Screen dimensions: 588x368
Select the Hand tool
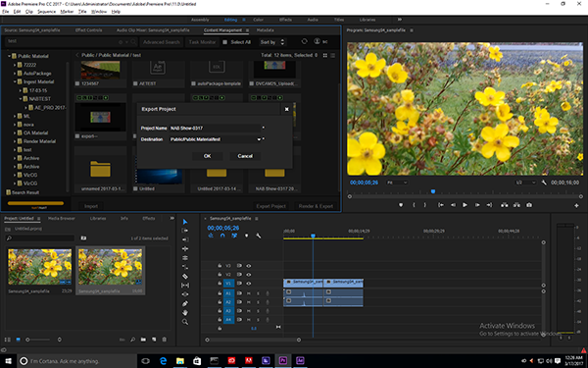click(x=185, y=312)
